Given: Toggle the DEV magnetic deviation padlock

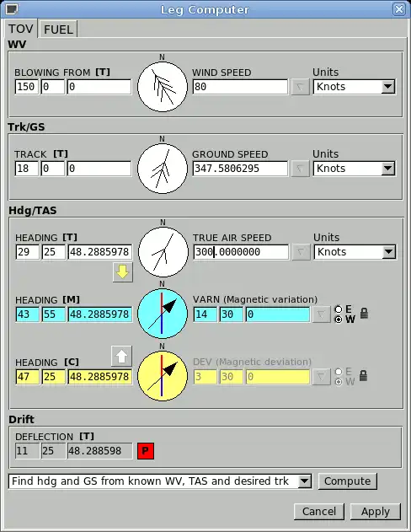Looking at the screenshot, I should (x=363, y=375).
